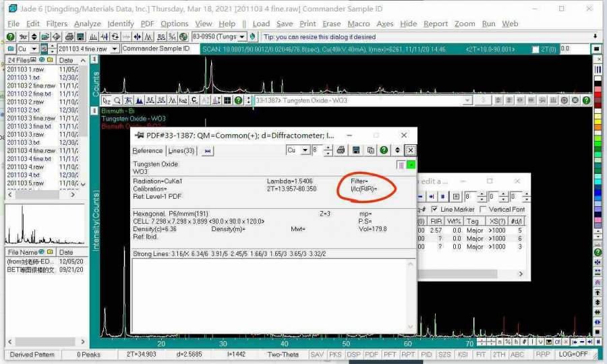The height and width of the screenshot is (364, 607).
Task: Toggle the Line Marker checkbox
Action: 434,209
